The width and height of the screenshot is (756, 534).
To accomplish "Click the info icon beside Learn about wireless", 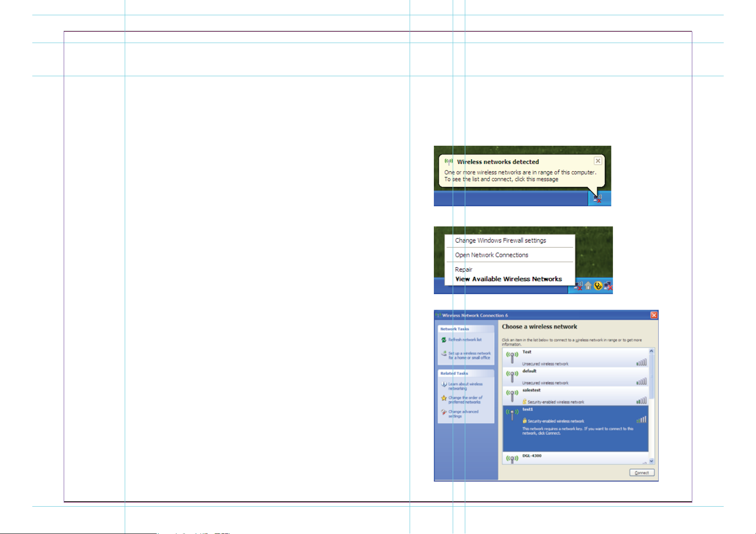I will tap(444, 384).
